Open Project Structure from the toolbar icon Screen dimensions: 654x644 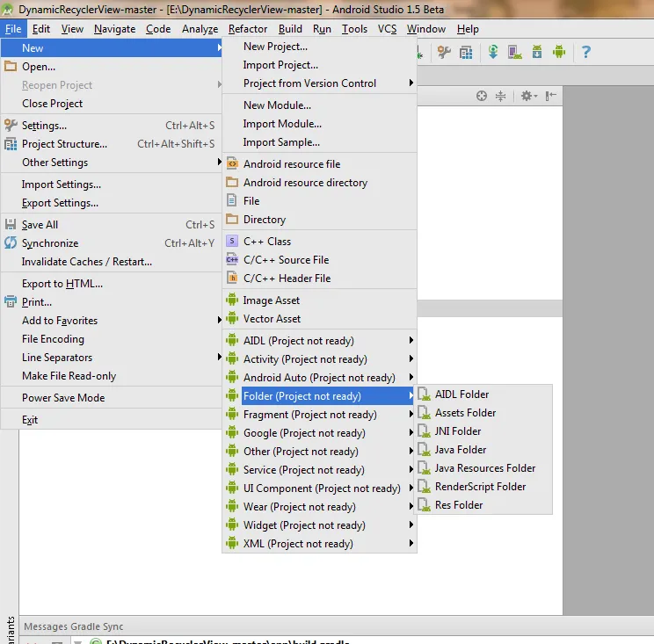466,53
